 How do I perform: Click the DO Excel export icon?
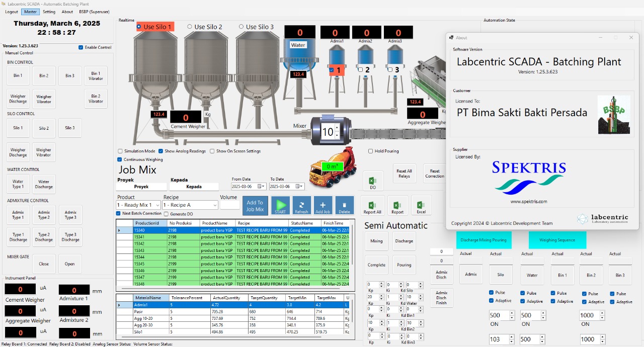(373, 181)
